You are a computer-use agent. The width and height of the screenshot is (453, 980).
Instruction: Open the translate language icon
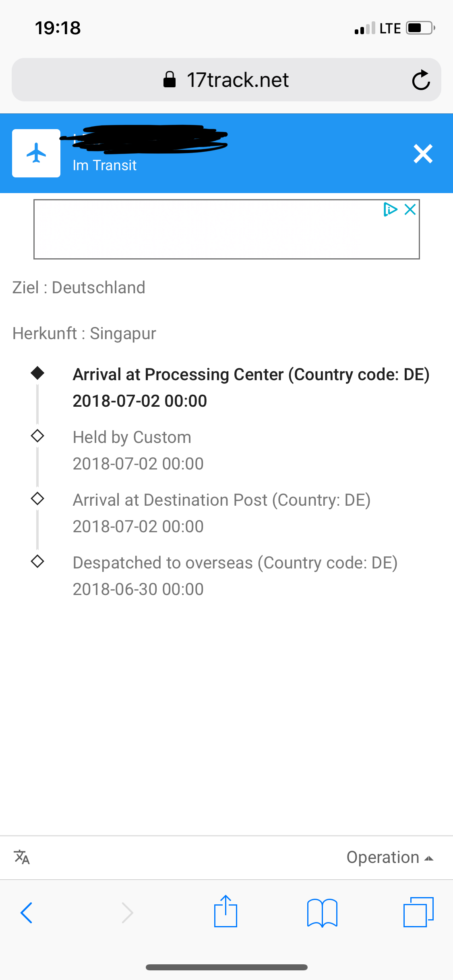(22, 857)
